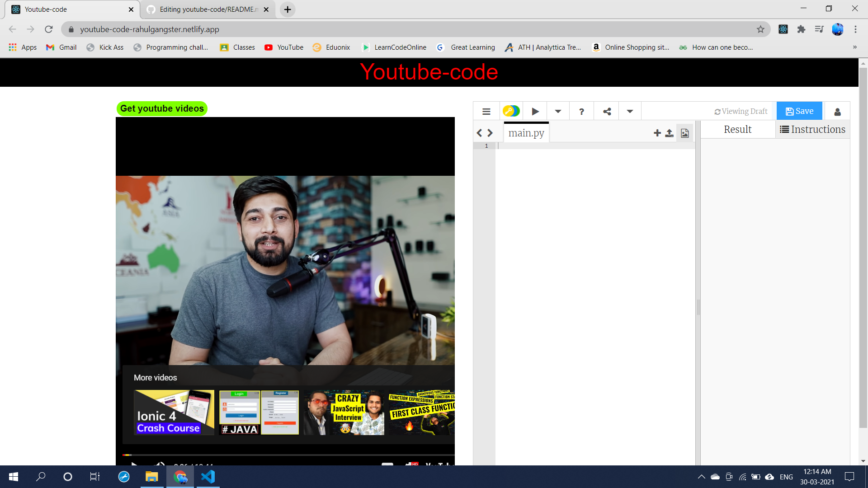Screen dimensions: 868x488
Task: Open the Kick Ass bookmark
Action: (x=105, y=47)
